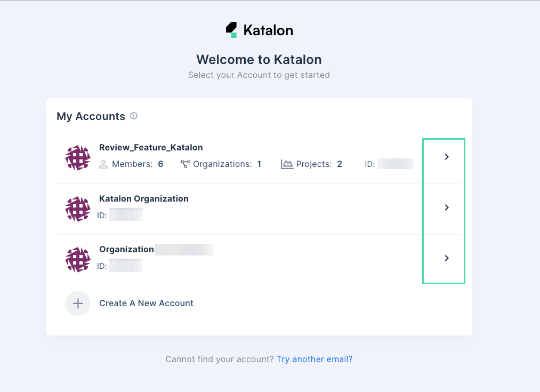Click the Members person icon
Viewport: 540px width, 392px height.
103,164
